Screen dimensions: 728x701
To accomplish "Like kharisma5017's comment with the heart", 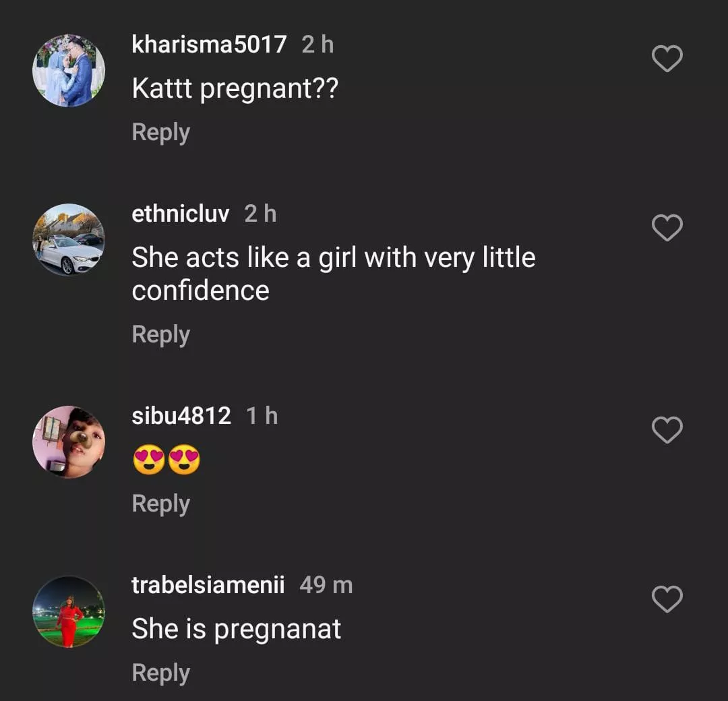I will pos(667,59).
